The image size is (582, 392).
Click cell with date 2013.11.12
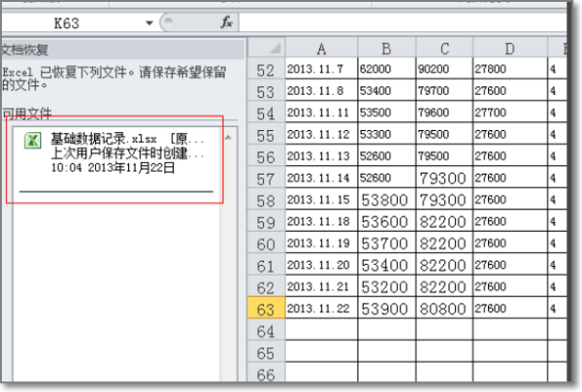click(321, 134)
